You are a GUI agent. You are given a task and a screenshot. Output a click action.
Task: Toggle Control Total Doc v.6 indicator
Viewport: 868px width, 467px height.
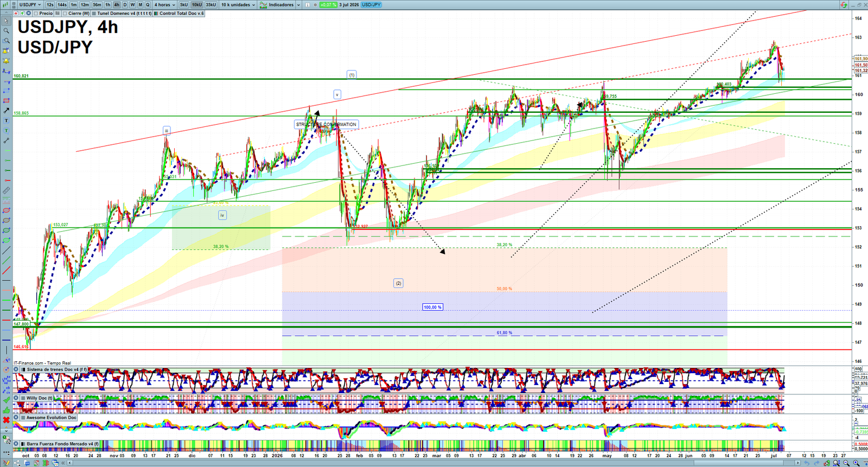tap(156, 13)
